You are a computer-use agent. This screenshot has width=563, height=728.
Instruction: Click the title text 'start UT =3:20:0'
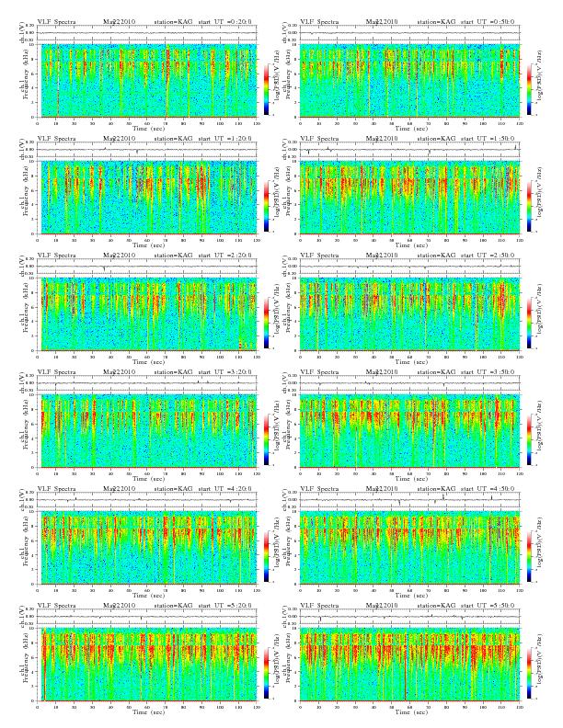click(x=224, y=372)
